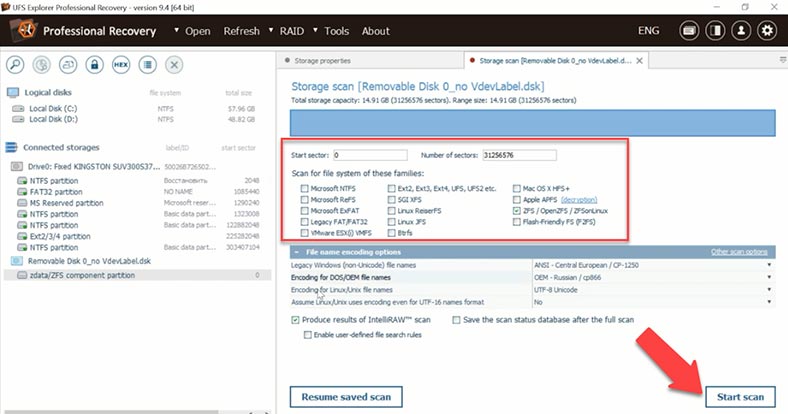
Task: Uncheck Produce results of IntelliRAW scan
Action: [296, 320]
